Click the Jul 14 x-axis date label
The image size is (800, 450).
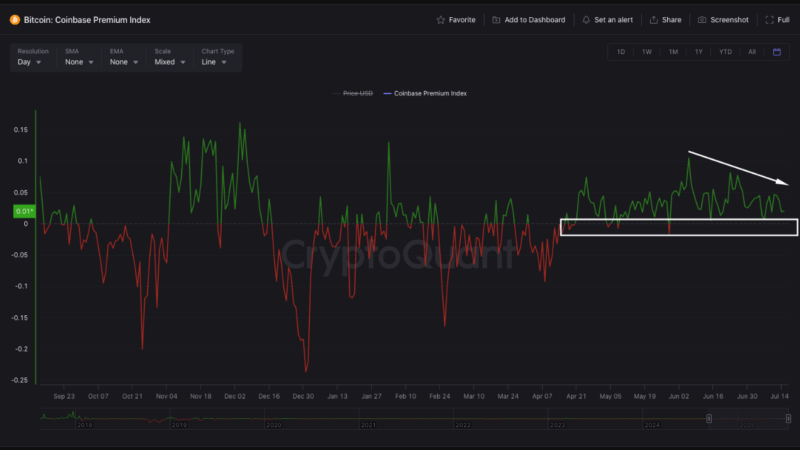780,396
